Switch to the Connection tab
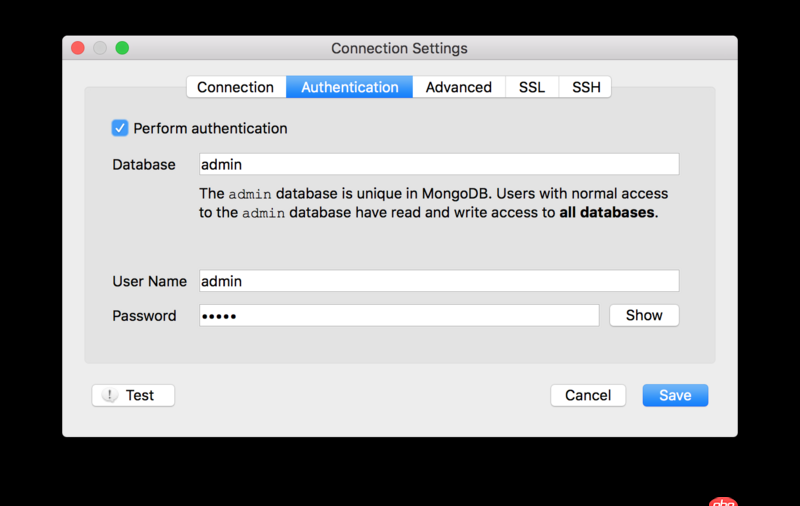 point(236,87)
